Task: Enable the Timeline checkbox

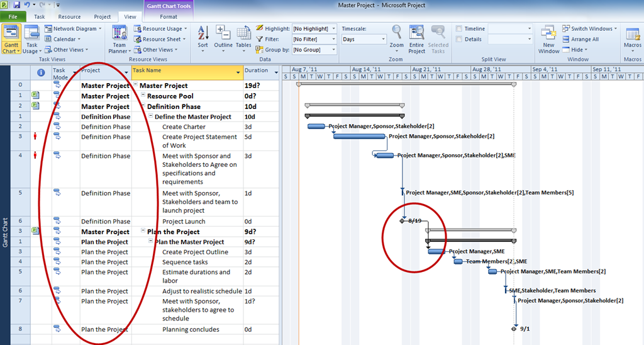Action: [x=458, y=29]
